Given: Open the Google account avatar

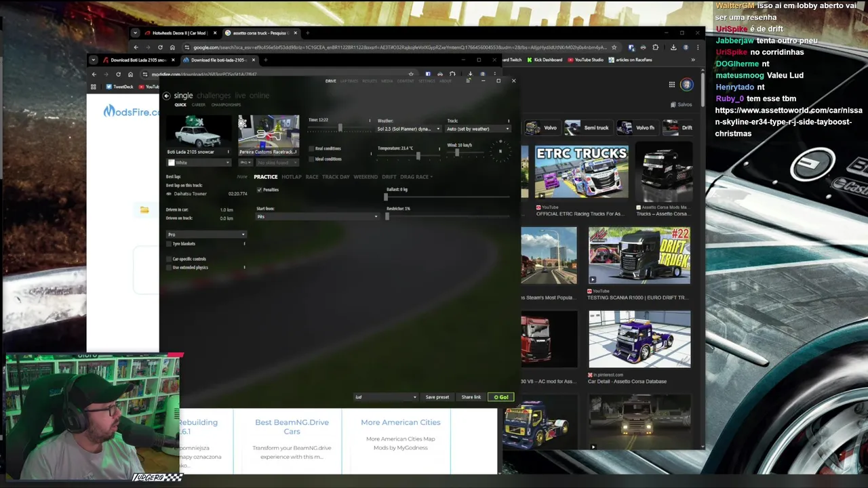Looking at the screenshot, I should [x=687, y=85].
